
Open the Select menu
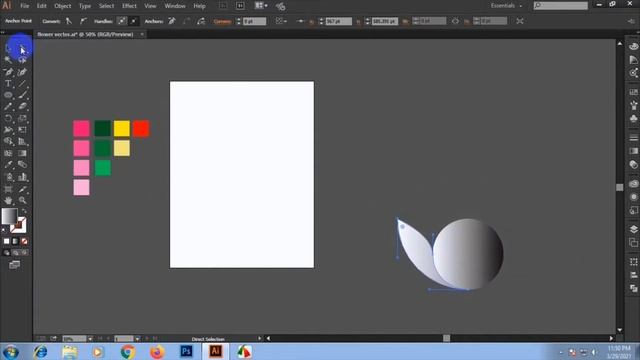click(x=106, y=6)
